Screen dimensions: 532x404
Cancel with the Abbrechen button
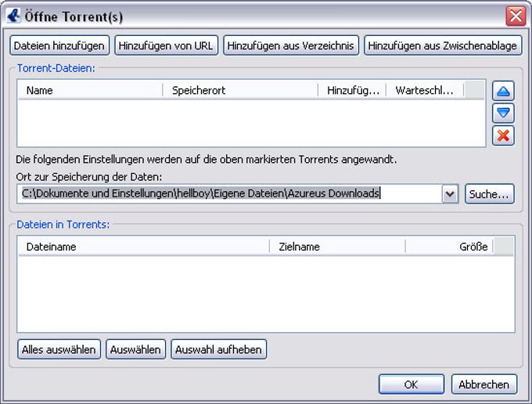pyautogui.click(x=484, y=384)
